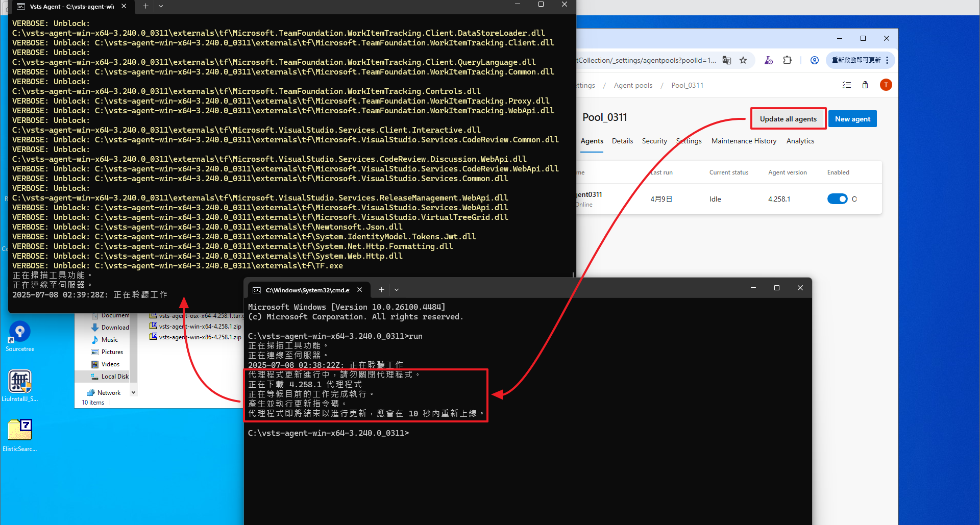980x525 pixels.
Task: Open Pool_0311 breadcrumb link
Action: 688,85
